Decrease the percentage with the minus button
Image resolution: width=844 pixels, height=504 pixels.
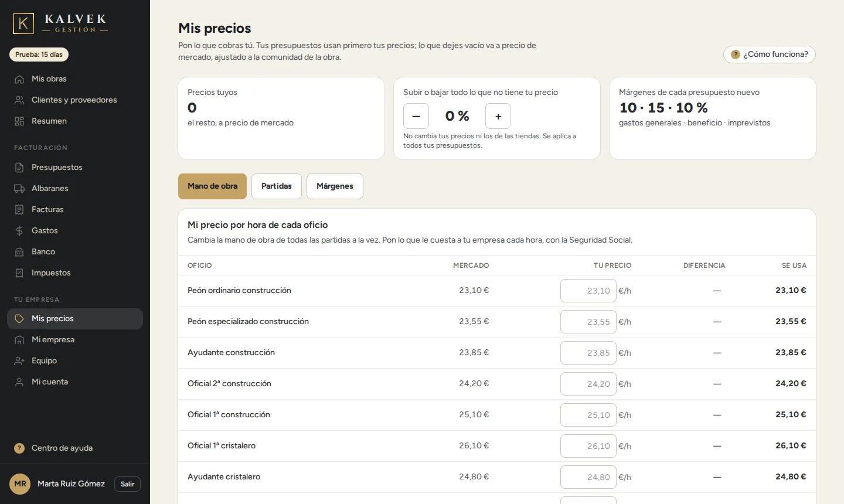click(x=416, y=116)
